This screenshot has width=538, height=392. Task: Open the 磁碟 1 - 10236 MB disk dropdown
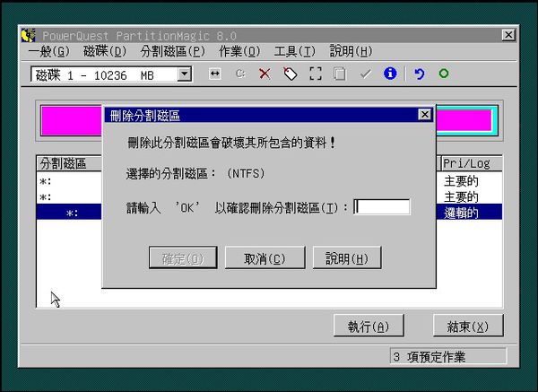click(185, 74)
